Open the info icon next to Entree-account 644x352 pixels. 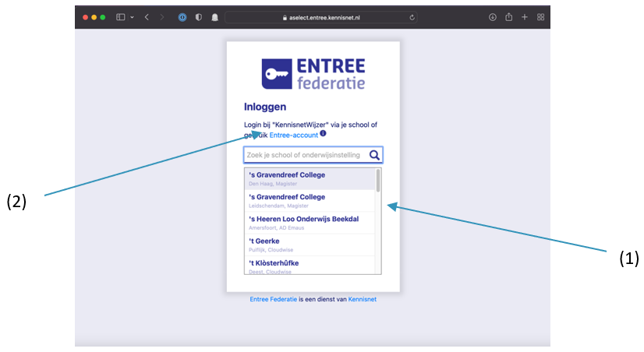coord(324,133)
